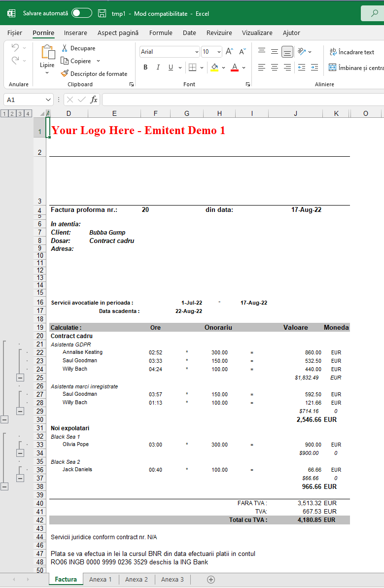Click the Încadrare text button
Screen dimensions: 384x588
point(351,52)
